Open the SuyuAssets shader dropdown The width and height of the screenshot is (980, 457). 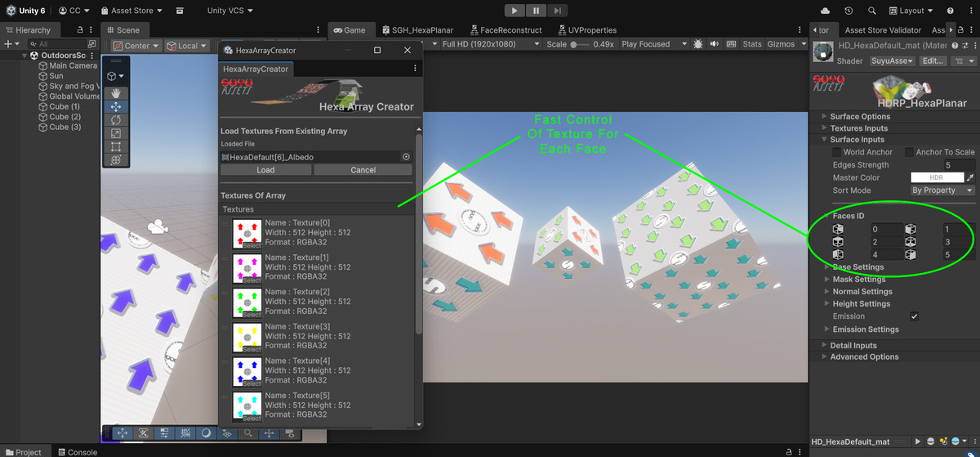pyautogui.click(x=892, y=60)
